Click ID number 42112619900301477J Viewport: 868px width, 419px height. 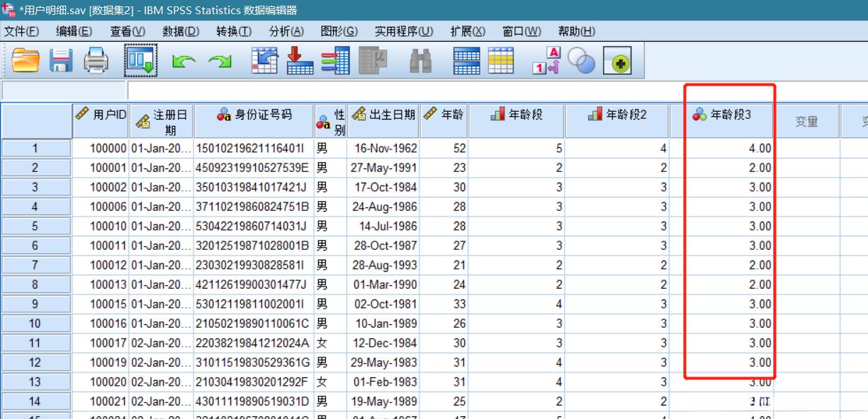254,285
